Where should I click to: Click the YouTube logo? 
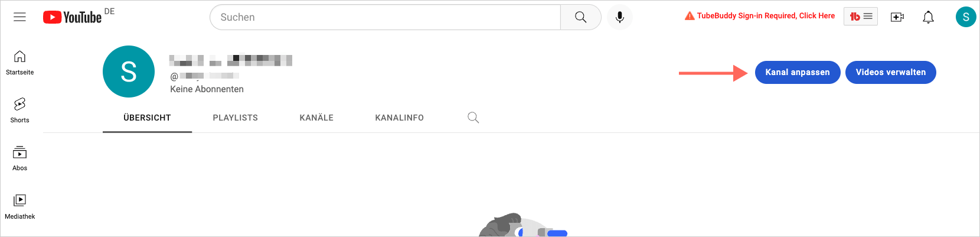pyautogui.click(x=72, y=17)
